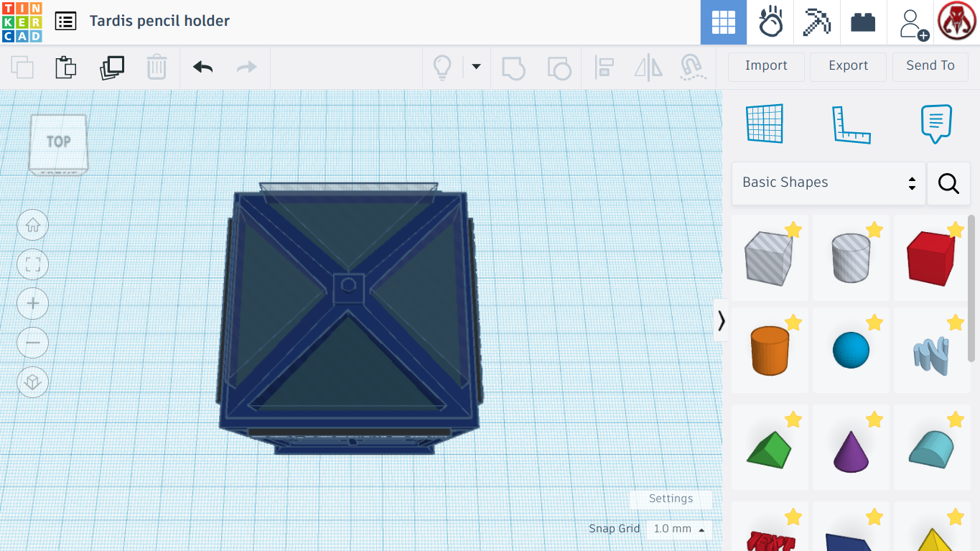Toggle favorite star on Round Roof
This screenshot has width=980, height=551.
(x=955, y=420)
